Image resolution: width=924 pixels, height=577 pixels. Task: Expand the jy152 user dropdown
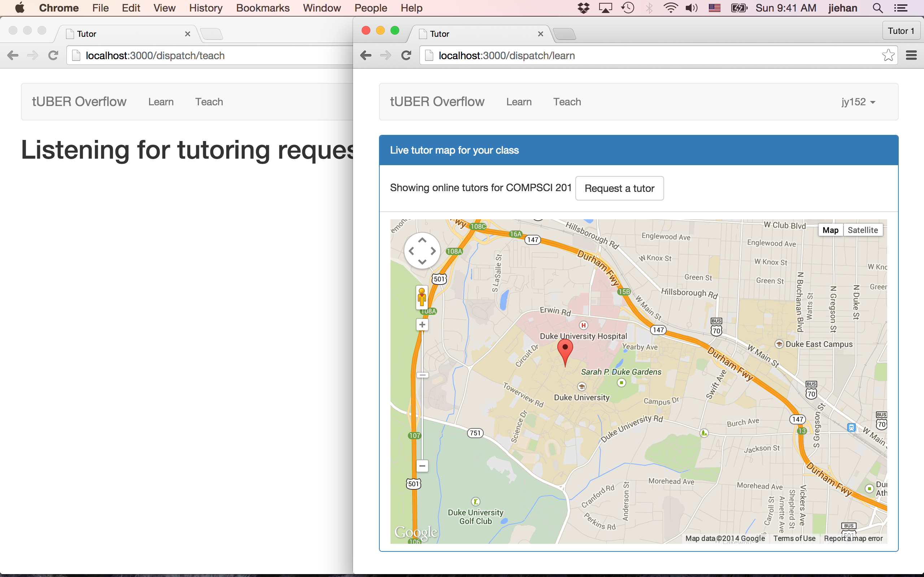tap(858, 102)
